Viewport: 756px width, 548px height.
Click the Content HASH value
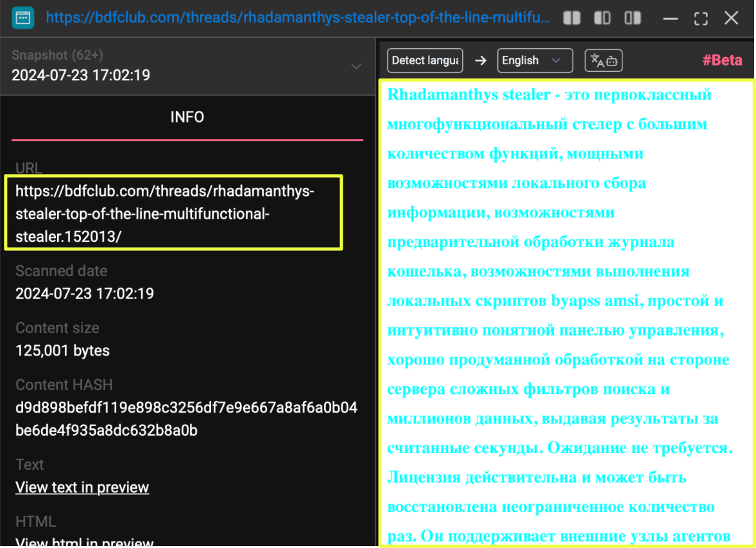point(186,419)
